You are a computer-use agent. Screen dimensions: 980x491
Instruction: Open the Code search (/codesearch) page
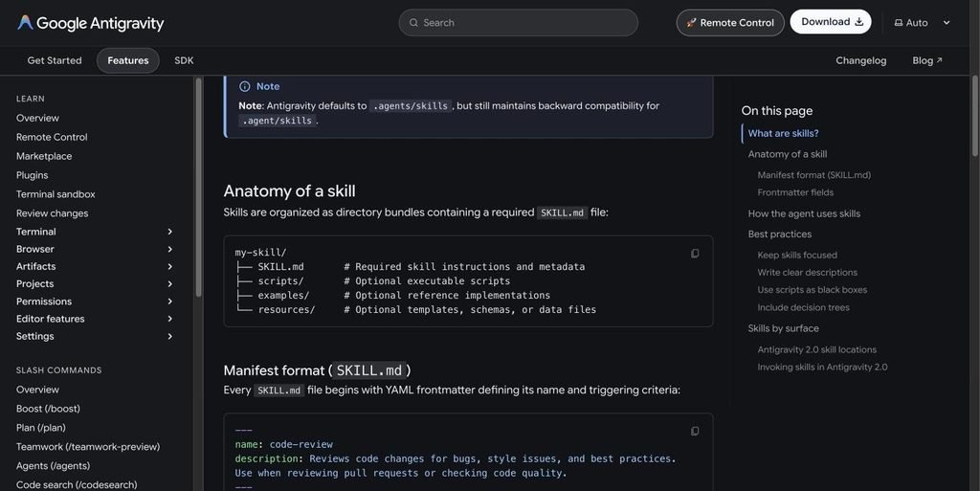click(77, 484)
